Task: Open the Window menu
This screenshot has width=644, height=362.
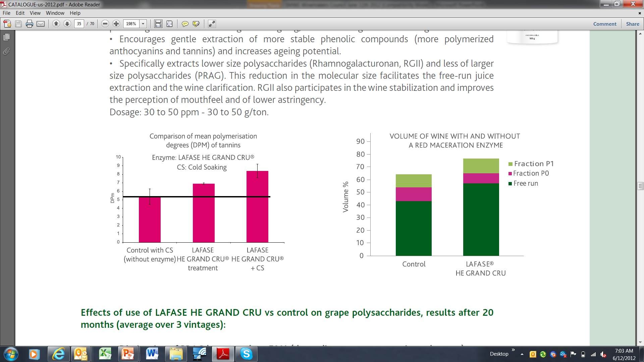Action: tap(55, 13)
